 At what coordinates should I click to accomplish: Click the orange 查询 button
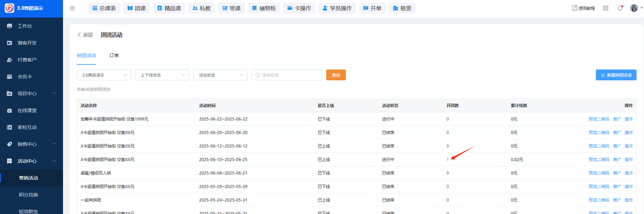tap(336, 75)
